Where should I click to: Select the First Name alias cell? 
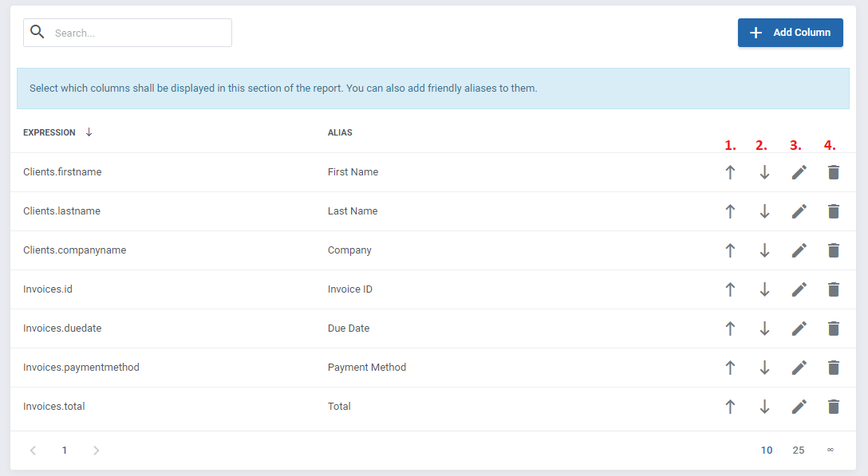(353, 172)
